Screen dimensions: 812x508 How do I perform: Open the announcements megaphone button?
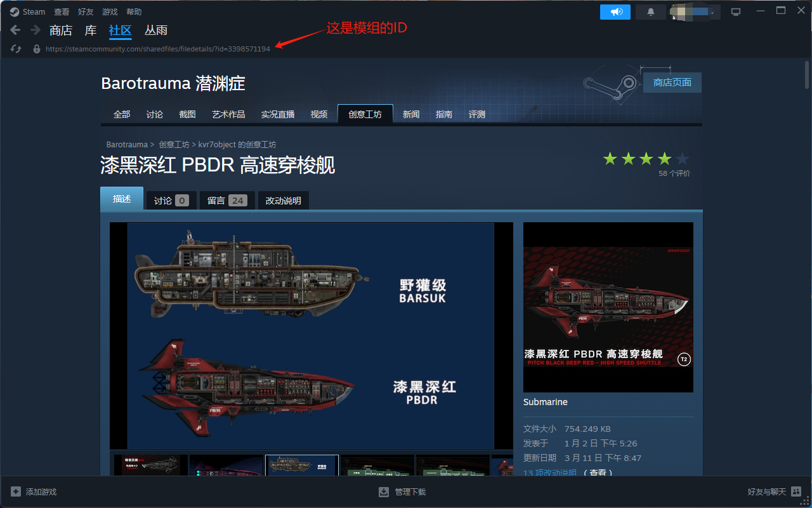615,11
